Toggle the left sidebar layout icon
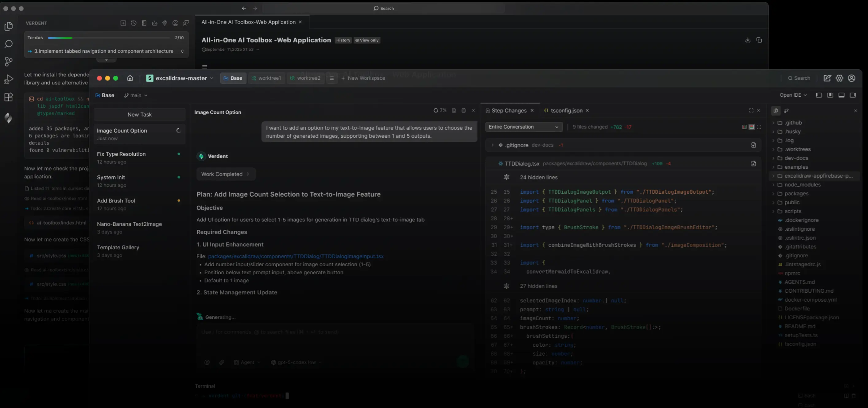The image size is (868, 408). tap(819, 95)
